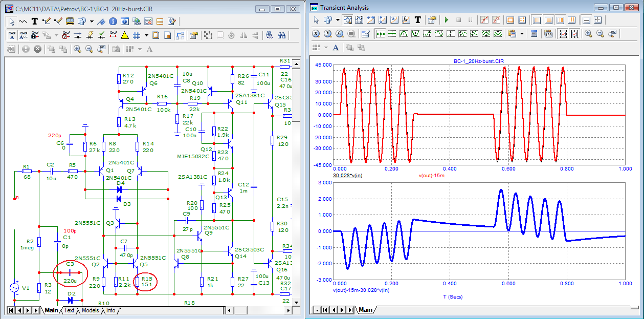Select Main tab in schematic window
This screenshot has width=644, height=319.
click(51, 310)
